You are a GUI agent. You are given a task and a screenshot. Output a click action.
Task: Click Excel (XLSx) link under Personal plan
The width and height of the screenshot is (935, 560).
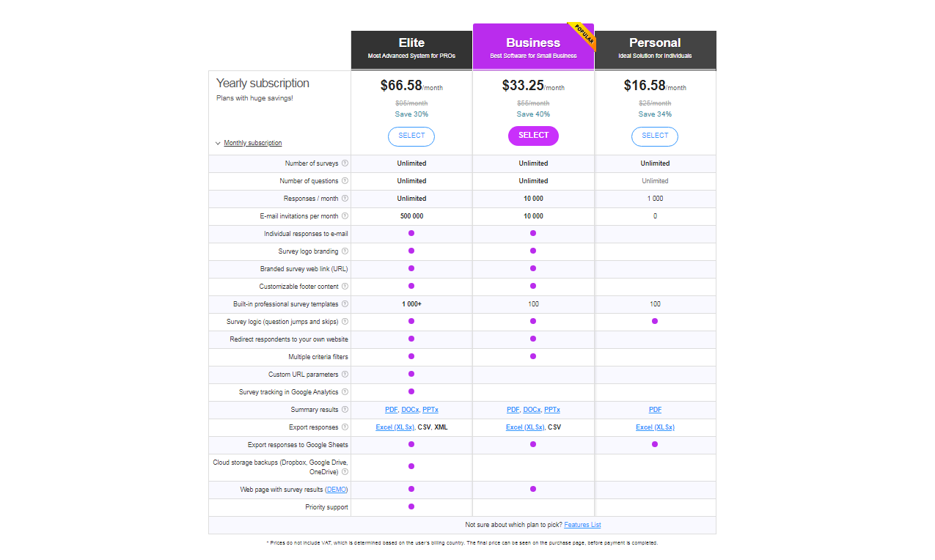pos(655,427)
